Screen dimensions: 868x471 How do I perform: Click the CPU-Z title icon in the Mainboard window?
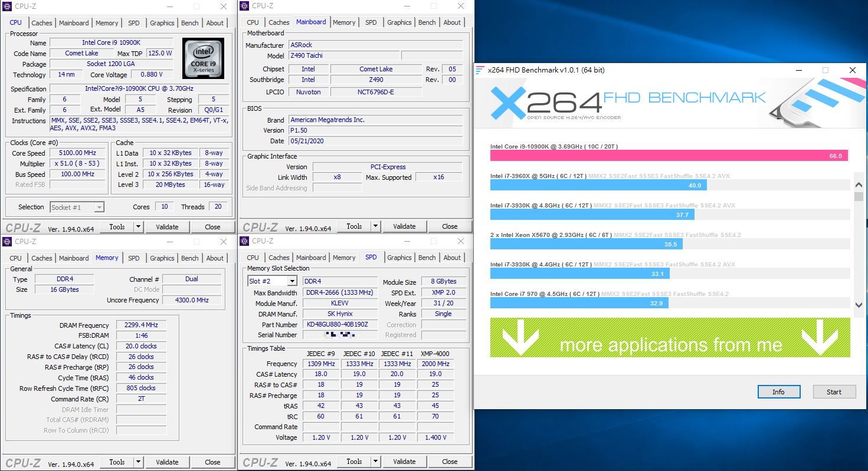[244, 6]
